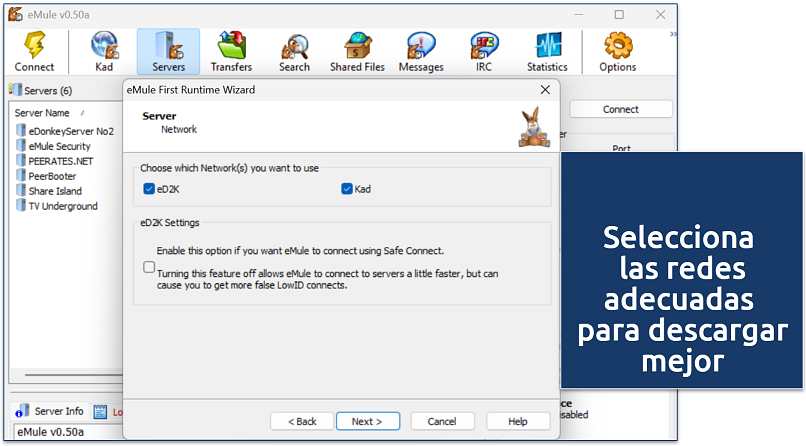806x446 pixels.
Task: Click the Connect button in server panel
Action: point(621,109)
